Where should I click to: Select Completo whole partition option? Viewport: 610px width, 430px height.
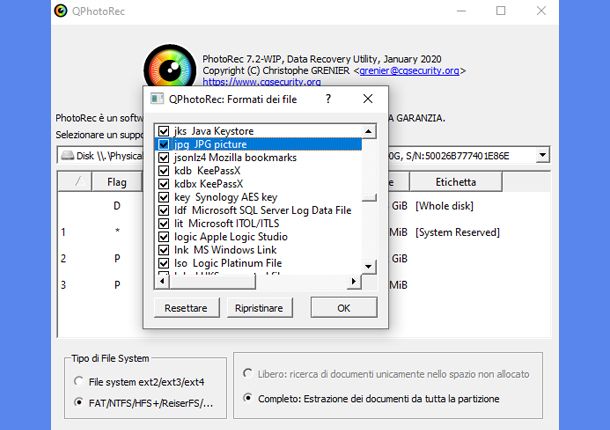tap(371, 398)
